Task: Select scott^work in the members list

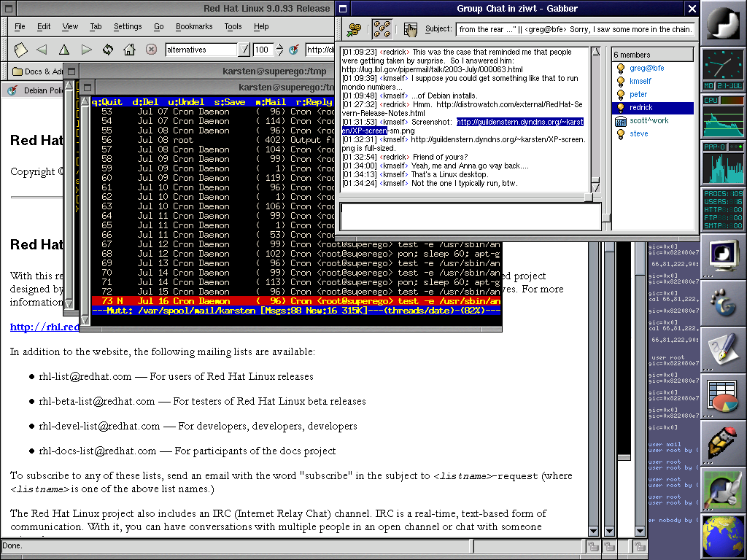Action: coord(649,120)
